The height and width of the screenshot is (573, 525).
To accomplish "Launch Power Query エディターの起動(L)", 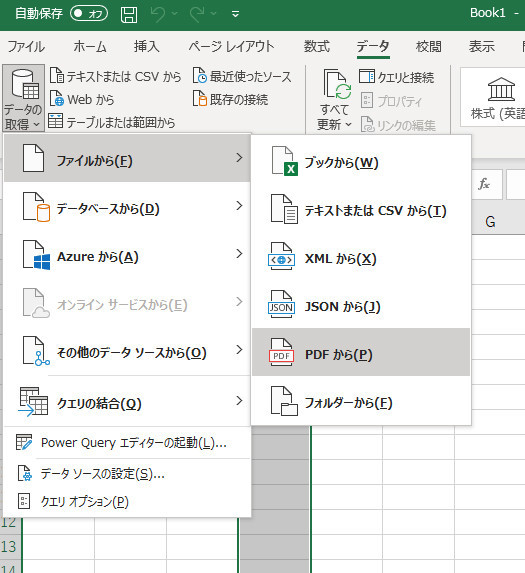I will coord(127,443).
